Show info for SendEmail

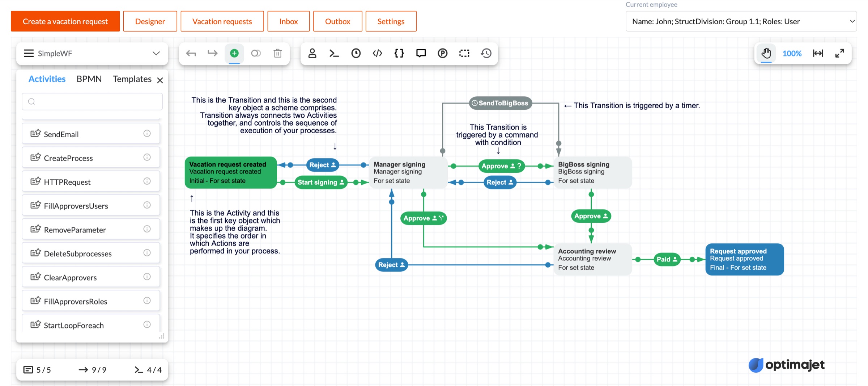tap(147, 134)
